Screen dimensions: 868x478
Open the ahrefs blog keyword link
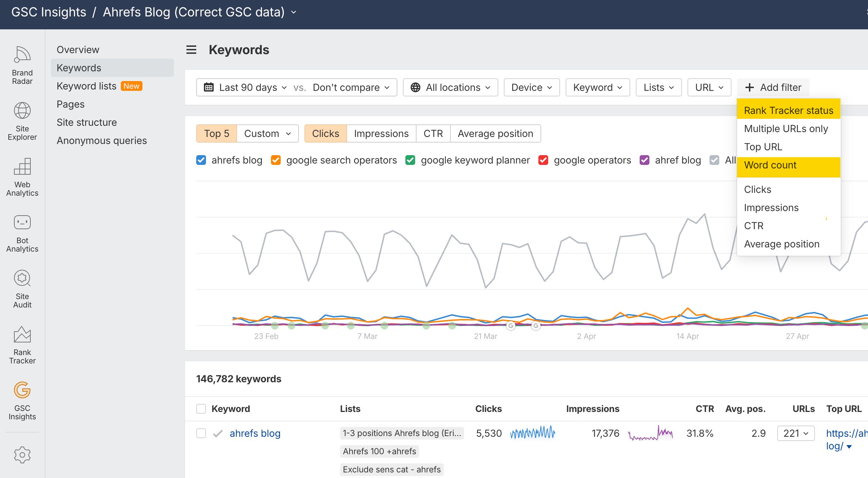pyautogui.click(x=255, y=433)
